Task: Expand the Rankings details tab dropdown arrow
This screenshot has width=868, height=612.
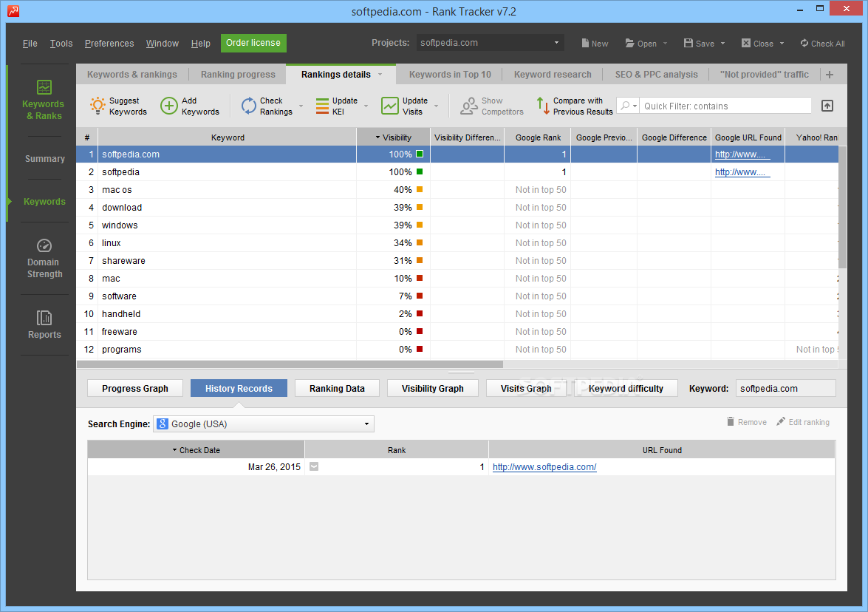Action: [x=380, y=74]
